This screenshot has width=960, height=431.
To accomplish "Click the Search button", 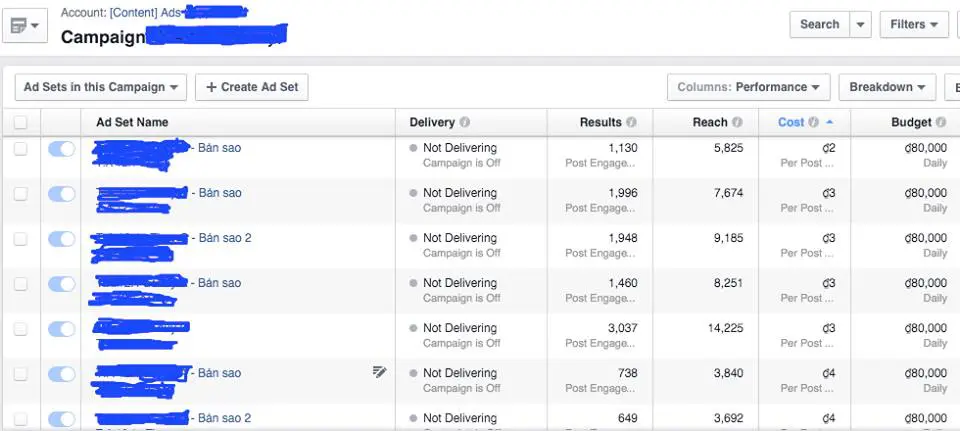I will 819,24.
